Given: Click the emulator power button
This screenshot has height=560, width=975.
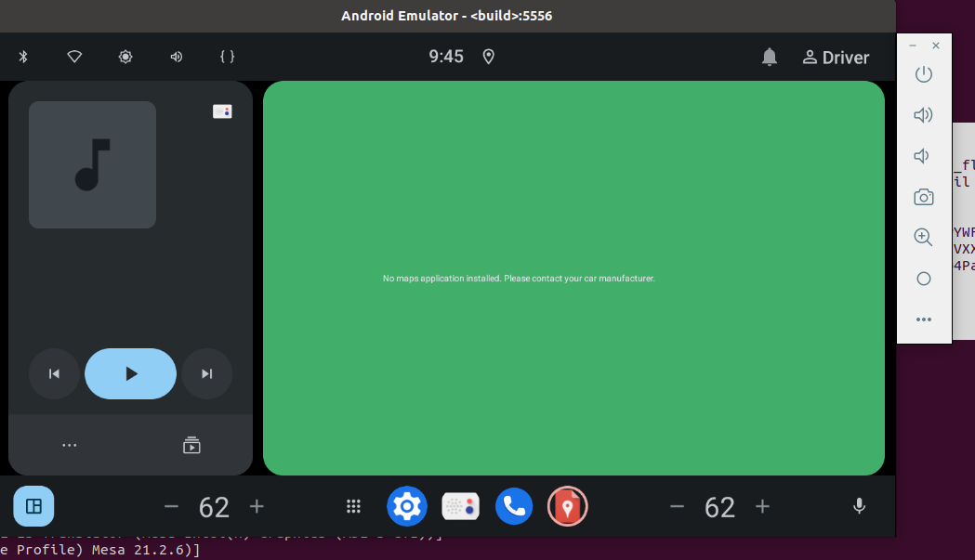Looking at the screenshot, I should point(923,74).
